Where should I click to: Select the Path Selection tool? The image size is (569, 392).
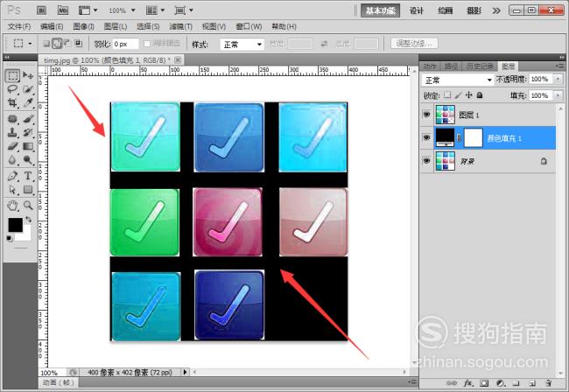(13, 190)
